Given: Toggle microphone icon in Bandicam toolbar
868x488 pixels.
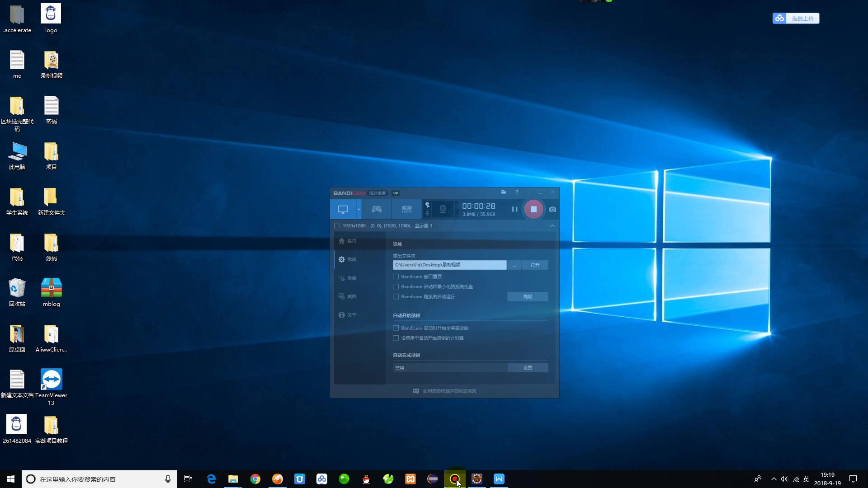Looking at the screenshot, I should [427, 214].
